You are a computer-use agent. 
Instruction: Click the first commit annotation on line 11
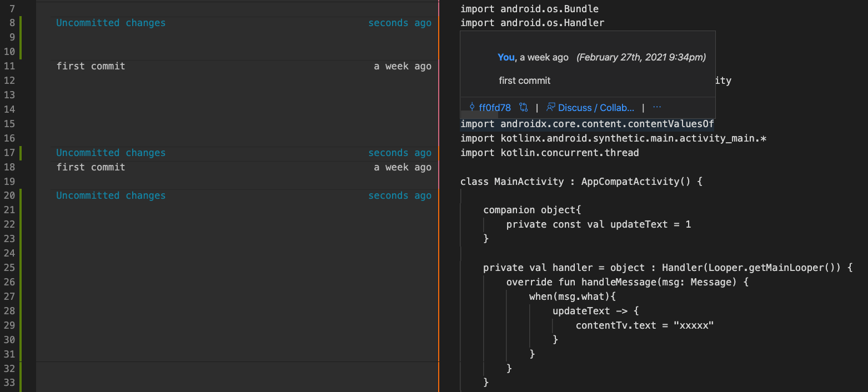click(89, 66)
